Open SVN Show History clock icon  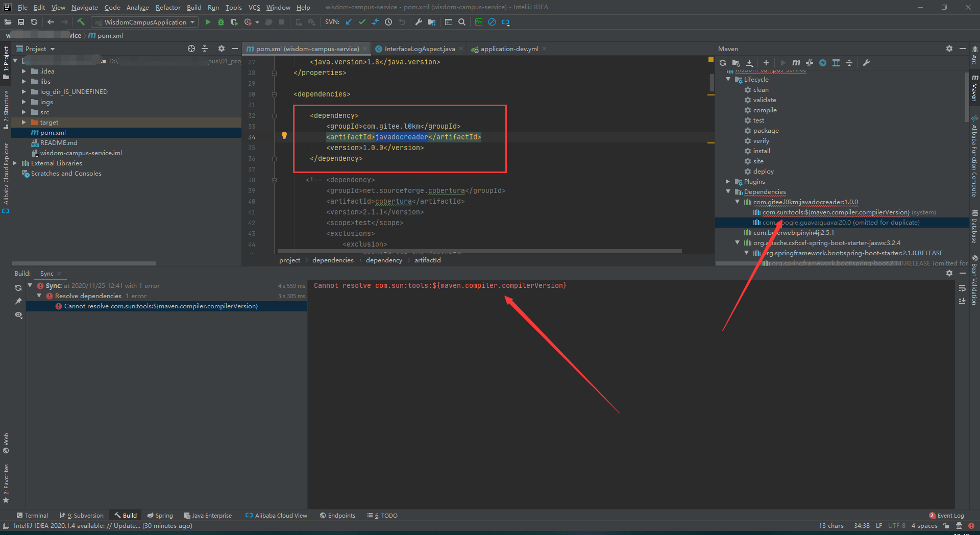(388, 22)
